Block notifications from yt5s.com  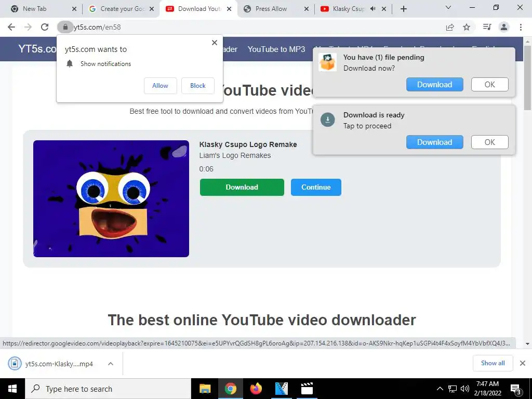pos(198,86)
